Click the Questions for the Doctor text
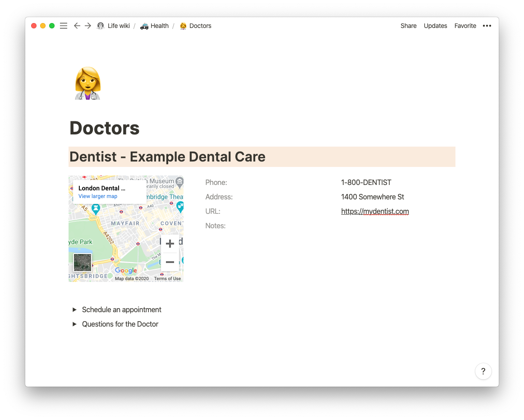 tap(120, 324)
